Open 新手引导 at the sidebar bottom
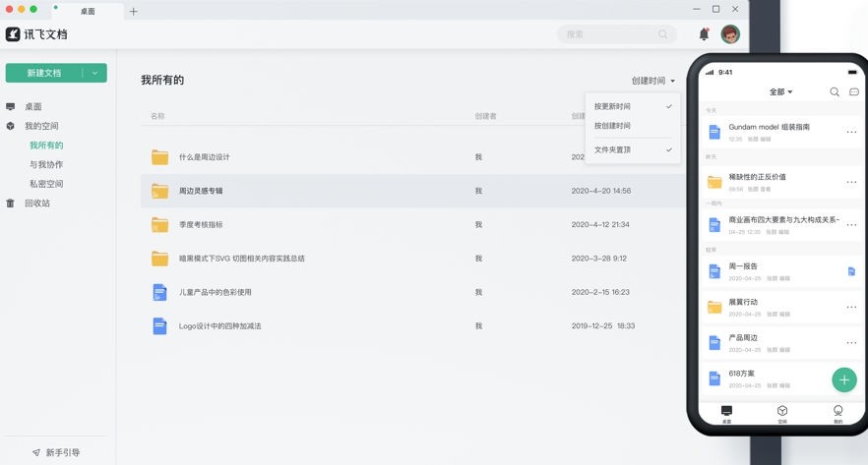The height and width of the screenshot is (465, 868). point(56,453)
